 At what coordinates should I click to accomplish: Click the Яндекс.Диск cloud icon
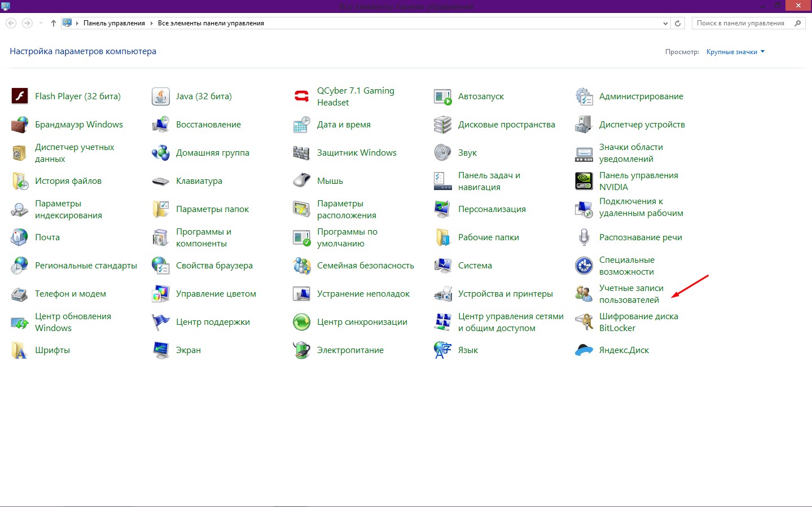[x=584, y=350]
